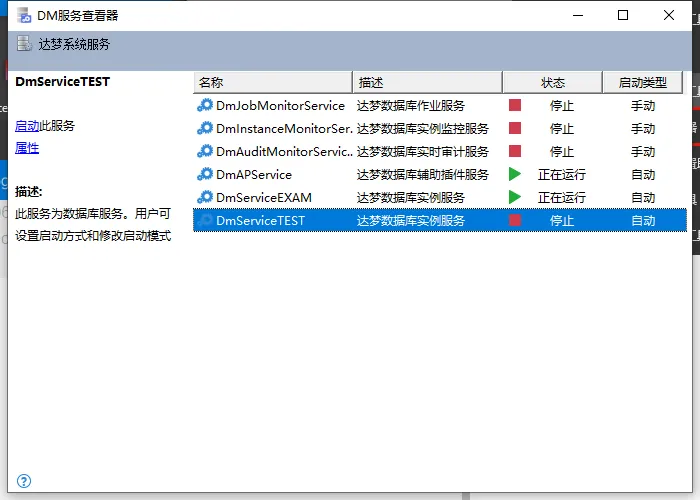
Task: Click red stop indicator for DmJobMonitorService
Action: (x=515, y=105)
